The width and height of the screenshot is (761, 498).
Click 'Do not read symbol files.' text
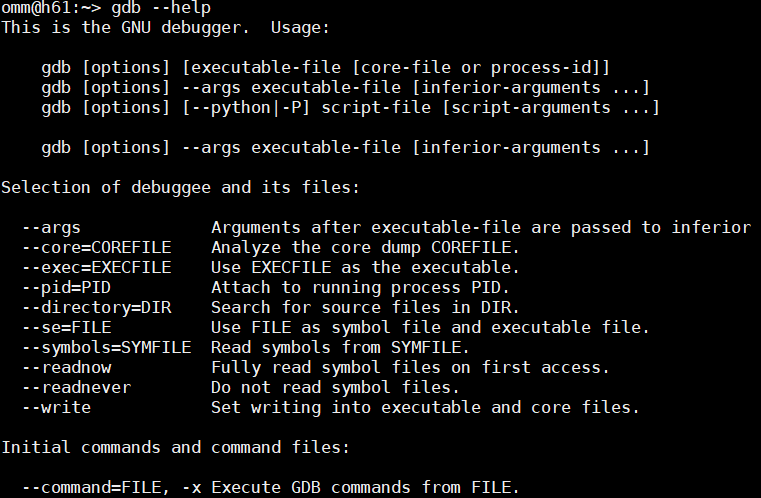334,387
